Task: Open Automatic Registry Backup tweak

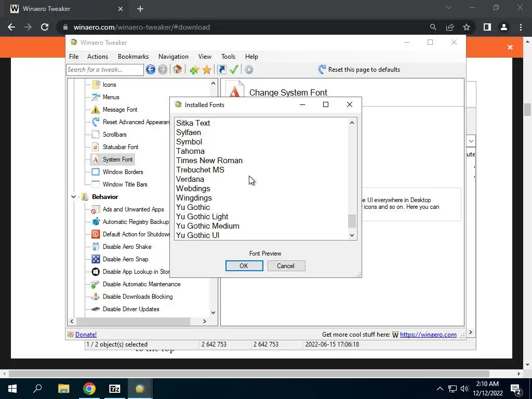Action: point(136,222)
